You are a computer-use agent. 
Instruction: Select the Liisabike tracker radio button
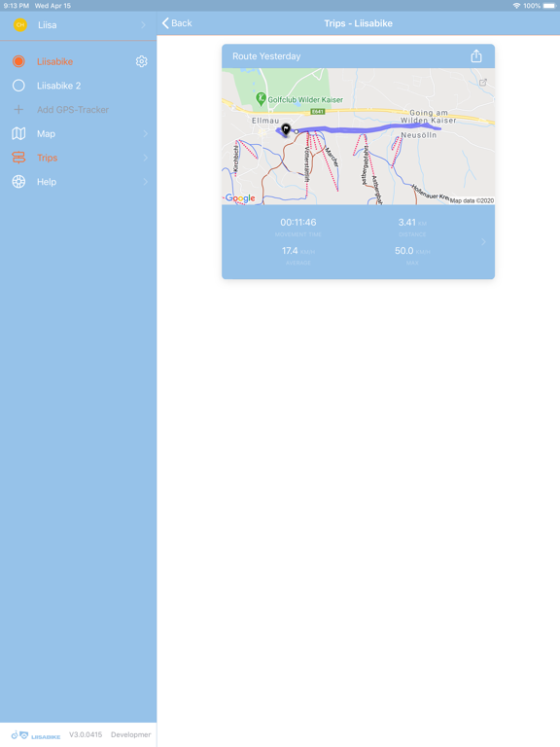point(18,61)
